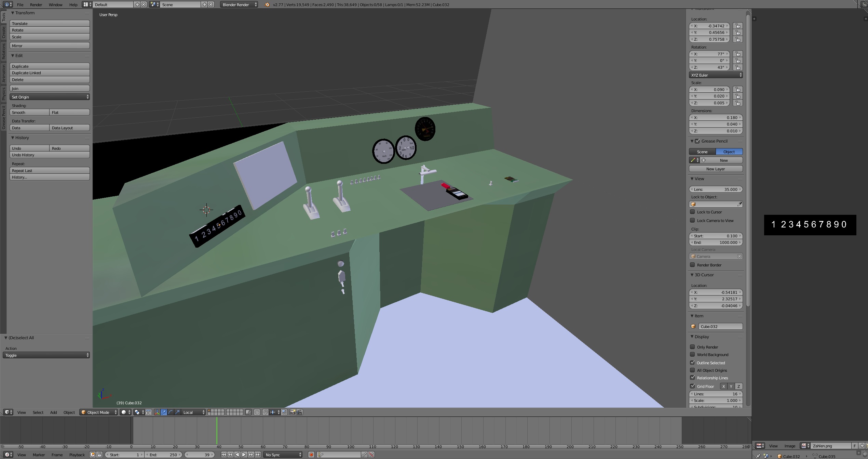The width and height of the screenshot is (868, 459).
Task: Click the Lens value slider field
Action: click(x=716, y=189)
